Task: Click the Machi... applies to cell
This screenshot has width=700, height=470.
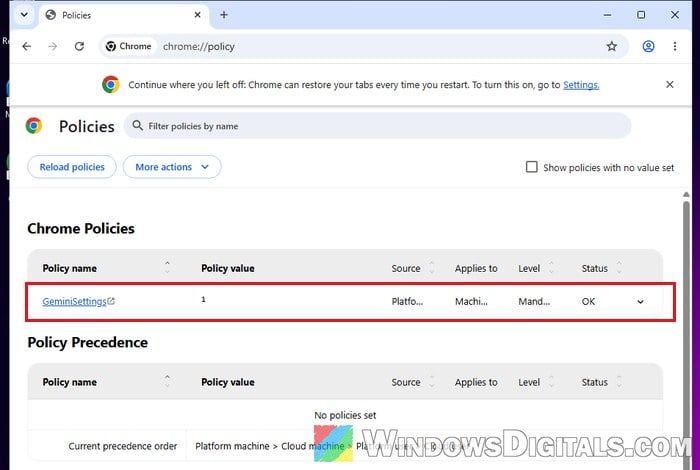Action: coord(471,302)
